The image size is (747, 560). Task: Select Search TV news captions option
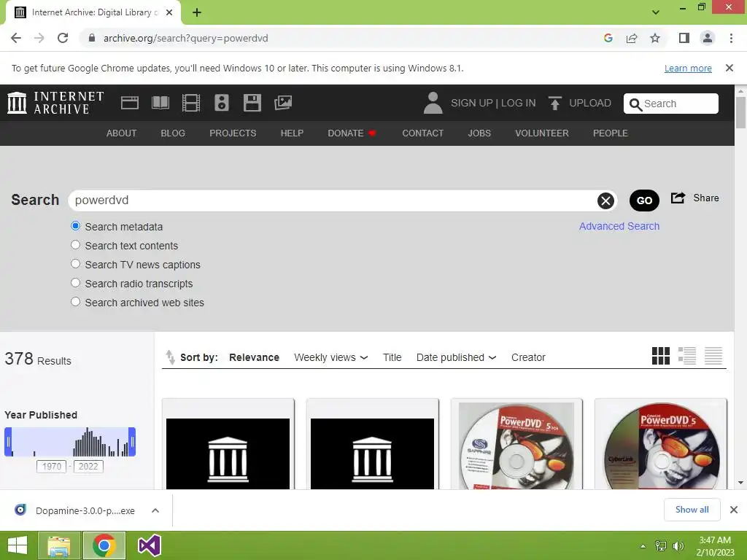pos(75,264)
